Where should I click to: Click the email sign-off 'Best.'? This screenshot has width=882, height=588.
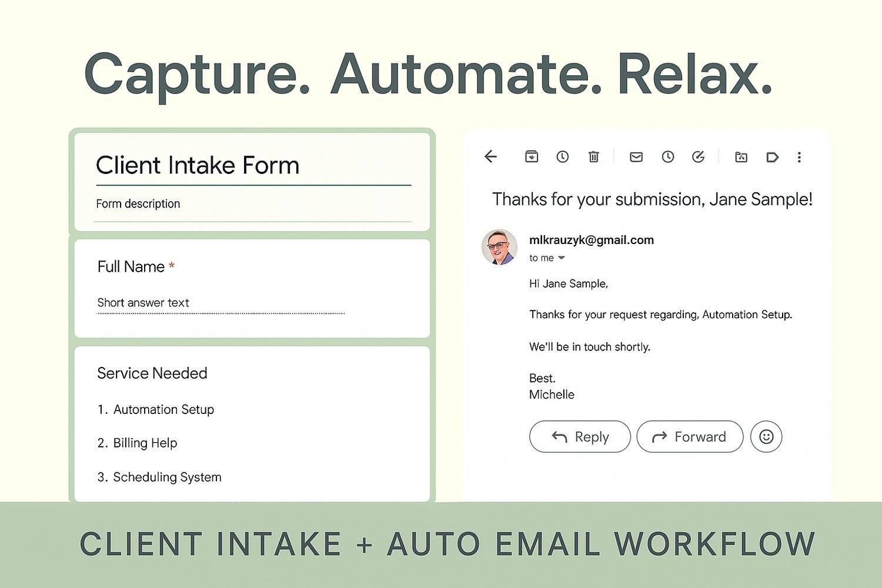pyautogui.click(x=542, y=378)
